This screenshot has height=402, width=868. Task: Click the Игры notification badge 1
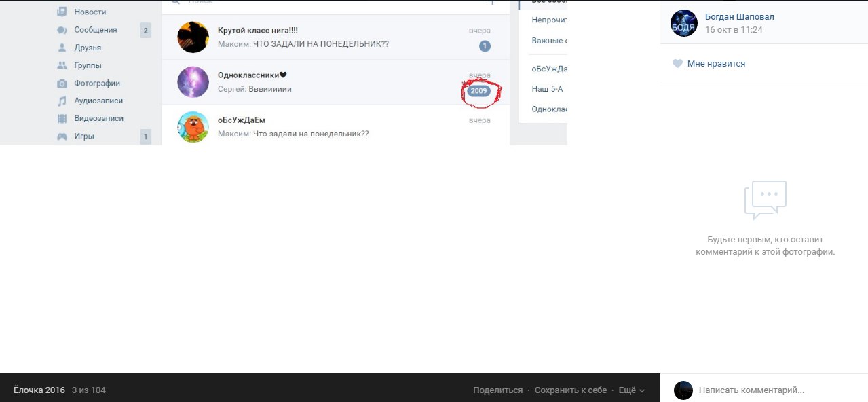[x=145, y=136]
